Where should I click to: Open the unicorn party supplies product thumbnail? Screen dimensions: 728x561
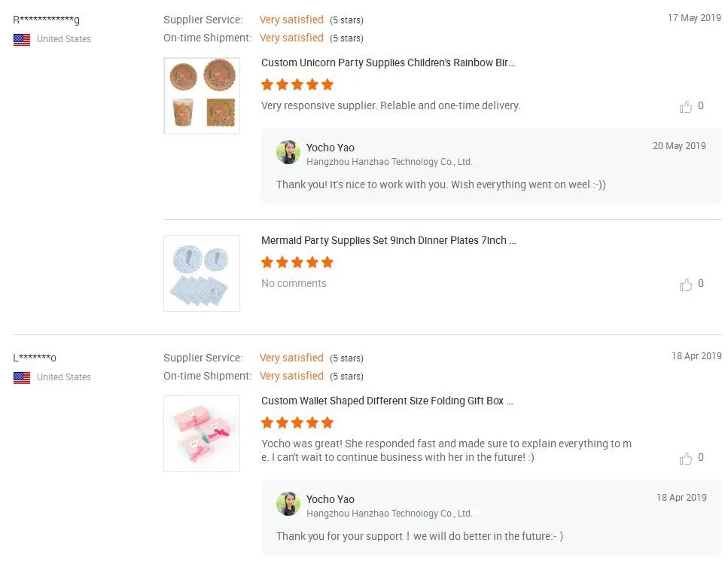202,96
